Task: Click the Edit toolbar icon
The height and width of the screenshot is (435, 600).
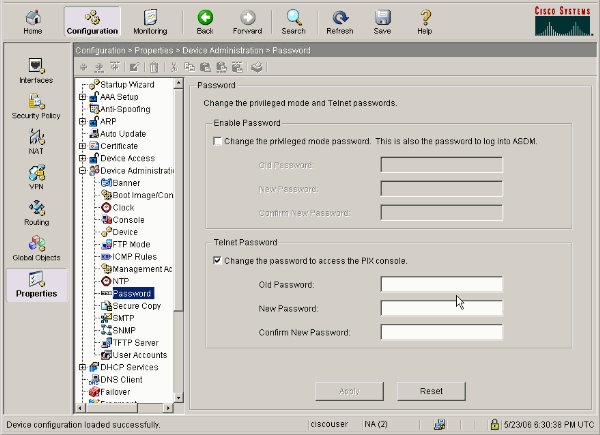Action: [x=134, y=67]
